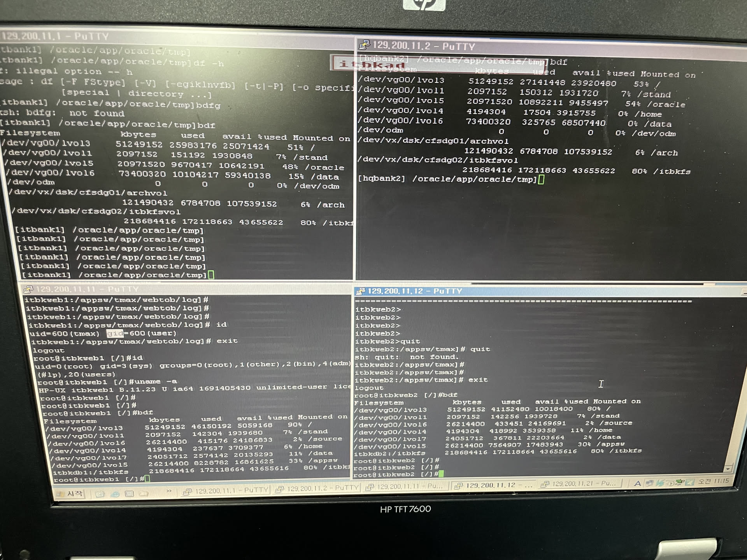The height and width of the screenshot is (560, 747).
Task: Open the Windows Start (시작) button
Action: [70, 493]
